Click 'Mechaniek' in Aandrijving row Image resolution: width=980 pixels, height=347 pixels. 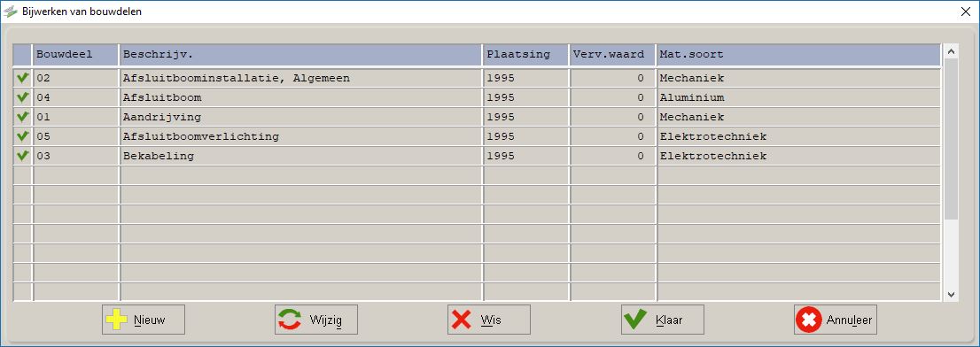(798, 118)
